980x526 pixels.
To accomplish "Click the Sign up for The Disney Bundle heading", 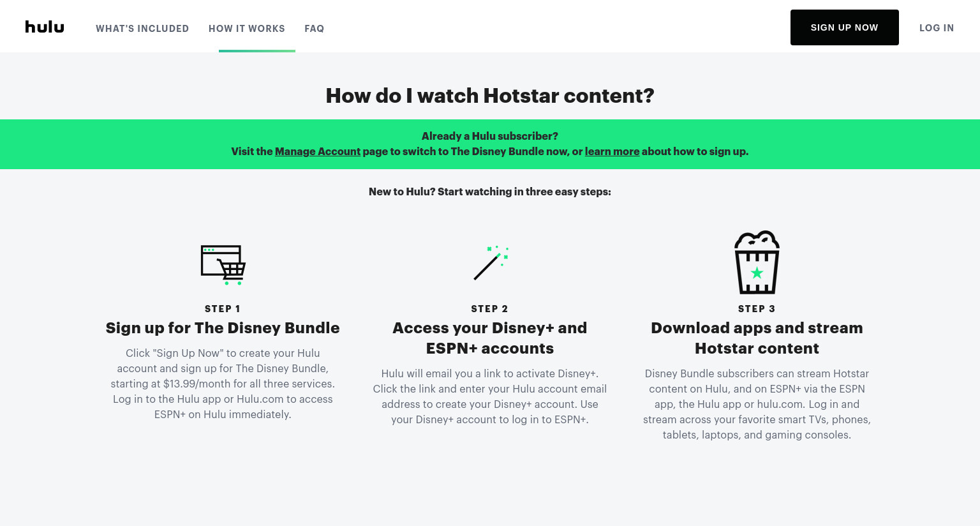I will pos(223,328).
